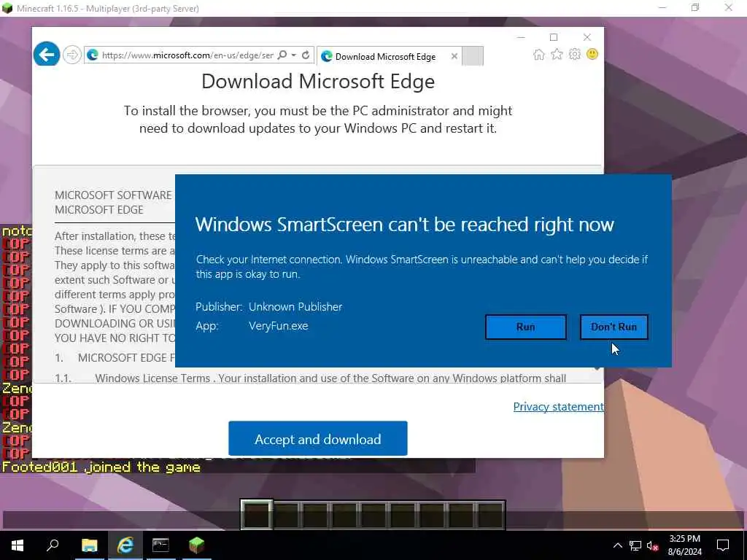Click the Unknown Publisher text
The width and height of the screenshot is (747, 560).
click(x=295, y=307)
